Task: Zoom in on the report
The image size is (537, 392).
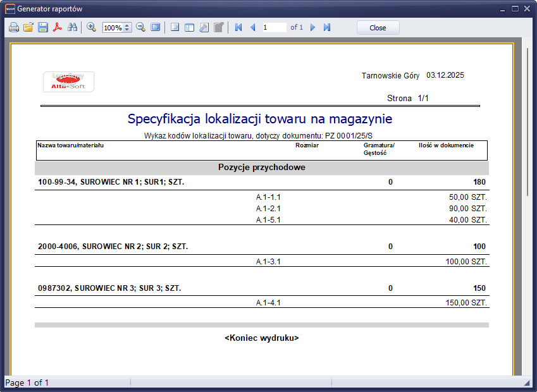Action: (91, 28)
